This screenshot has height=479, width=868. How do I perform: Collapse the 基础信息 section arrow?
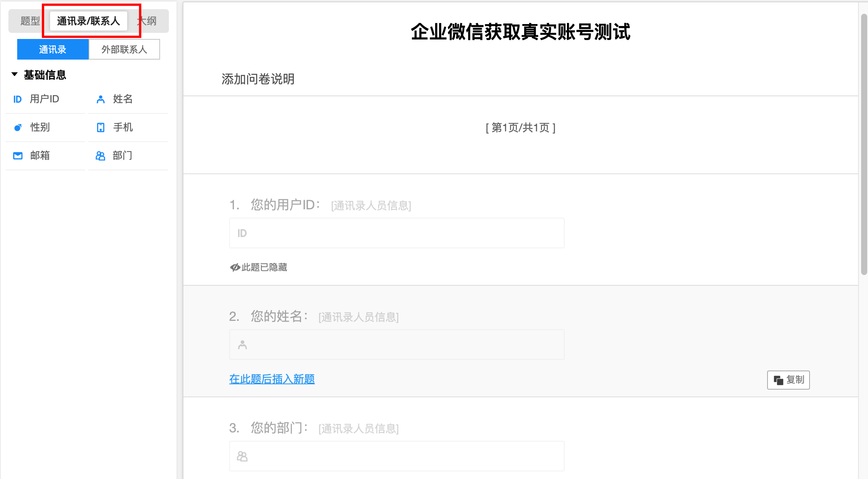[x=15, y=74]
